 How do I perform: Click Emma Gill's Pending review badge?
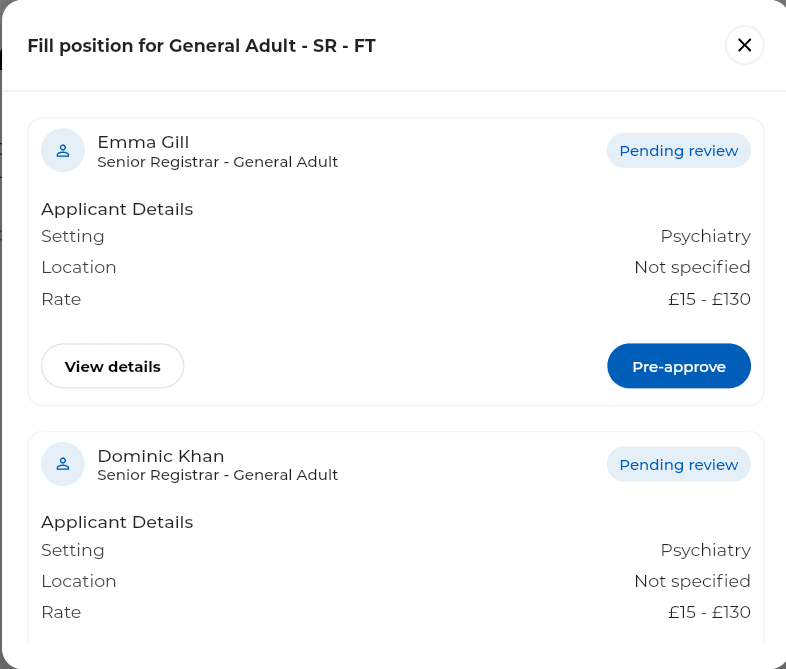pos(678,151)
